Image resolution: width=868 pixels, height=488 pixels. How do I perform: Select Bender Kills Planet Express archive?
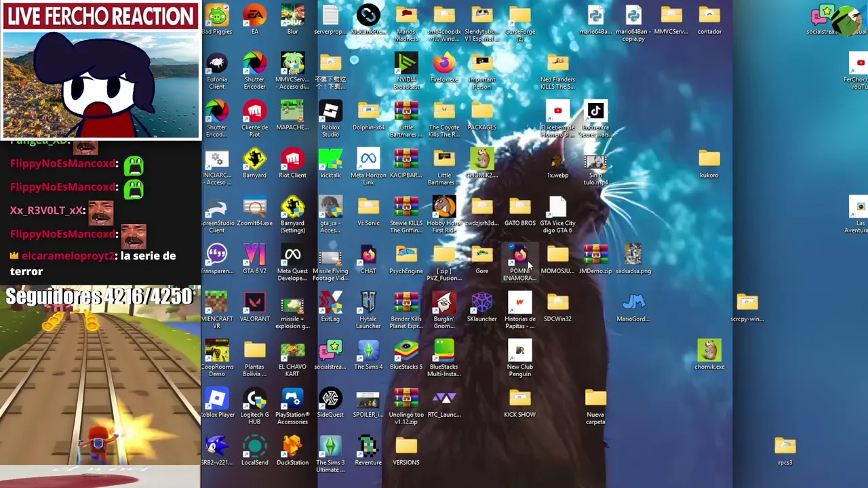pos(406,303)
